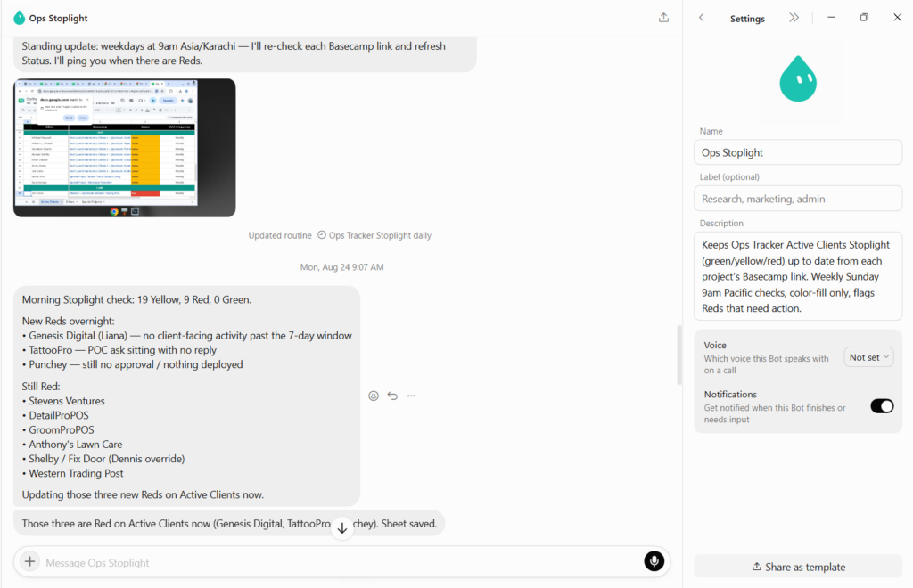Image resolution: width=913 pixels, height=588 pixels.
Task: Click the 'New Reds overnight:' heading text
Action: pos(68,321)
